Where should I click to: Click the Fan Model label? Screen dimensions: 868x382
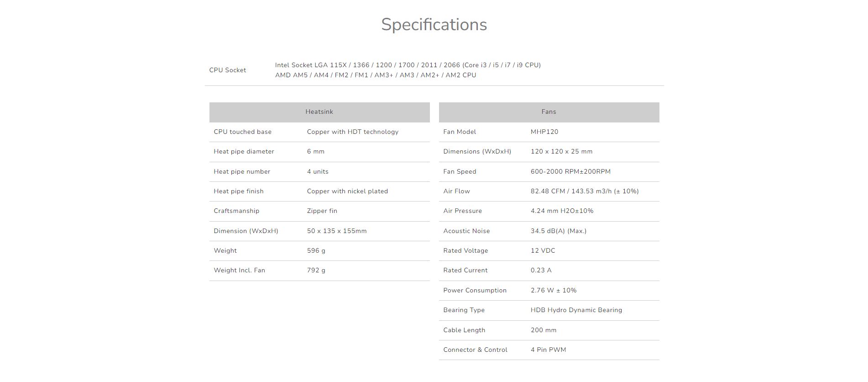[460, 132]
